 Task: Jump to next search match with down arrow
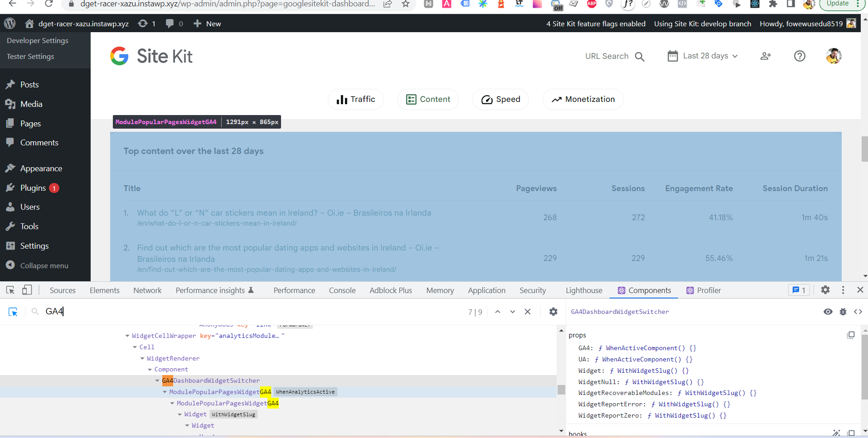click(x=512, y=312)
